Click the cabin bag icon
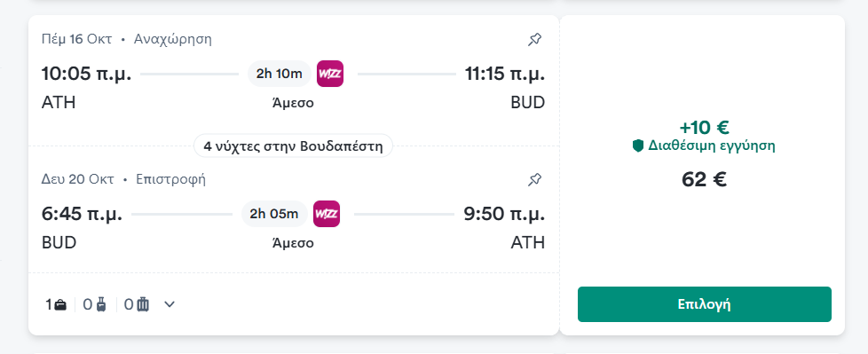This screenshot has height=354, width=868. [101, 304]
